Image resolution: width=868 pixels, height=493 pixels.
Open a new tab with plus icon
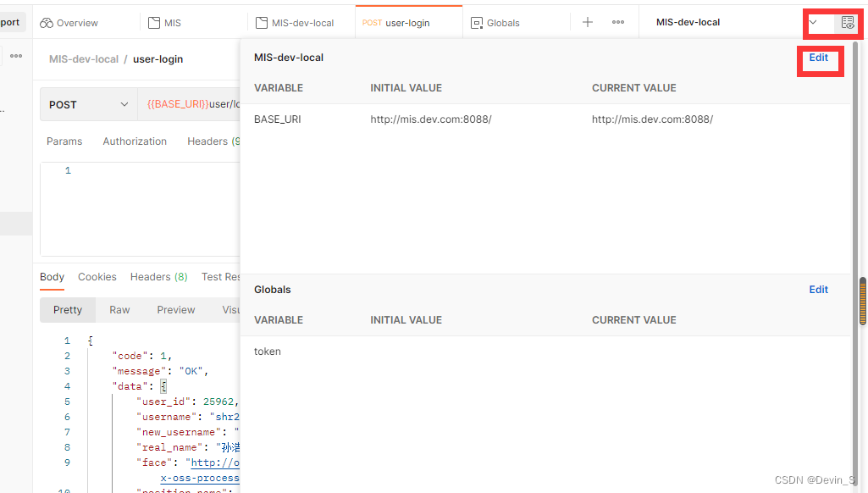588,22
